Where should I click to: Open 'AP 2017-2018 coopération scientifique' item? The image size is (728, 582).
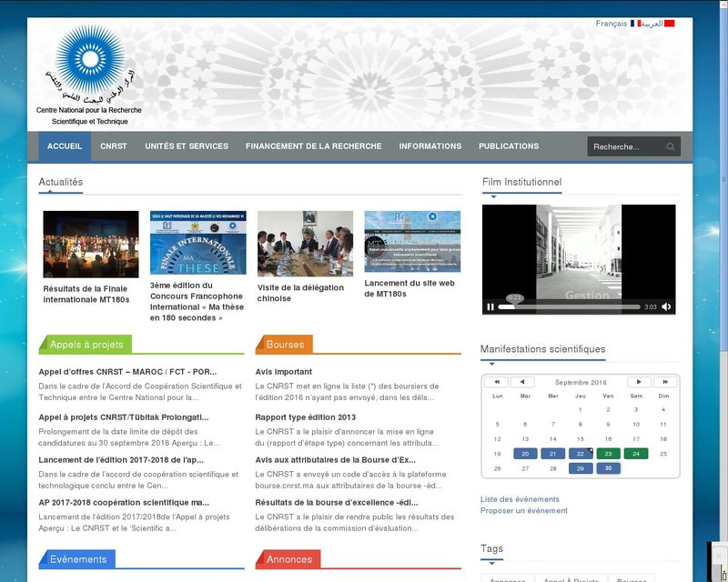(x=124, y=503)
